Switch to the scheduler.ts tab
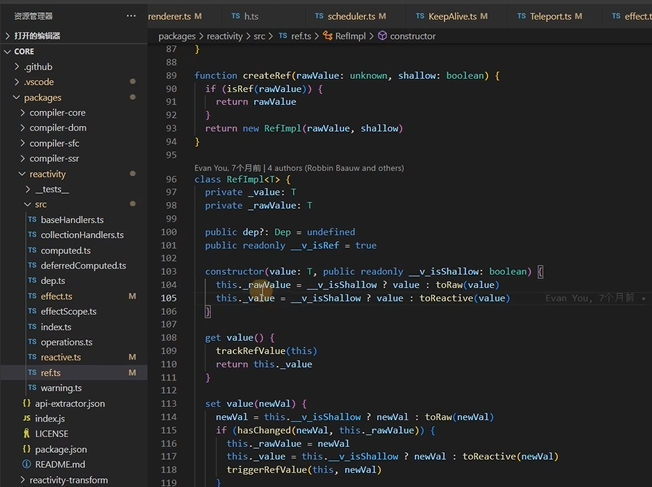 pyautogui.click(x=351, y=16)
